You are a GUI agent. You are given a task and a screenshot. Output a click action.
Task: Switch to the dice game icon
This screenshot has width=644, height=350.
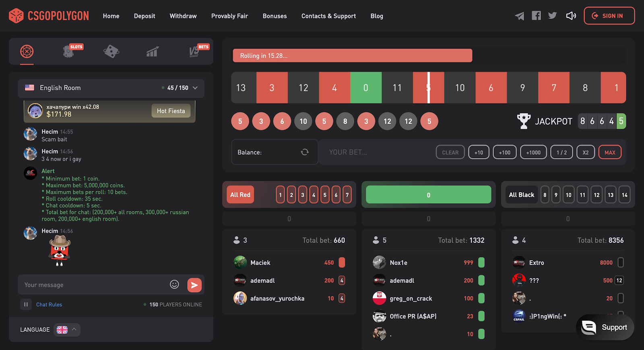pyautogui.click(x=111, y=51)
